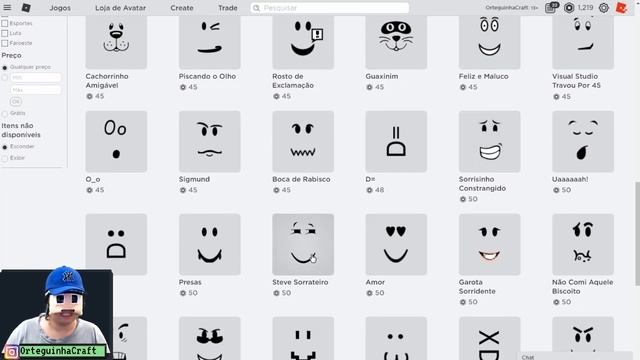The height and width of the screenshot is (360, 640).
Task: Open the Guaxinim face thumbnail
Action: pos(396,42)
